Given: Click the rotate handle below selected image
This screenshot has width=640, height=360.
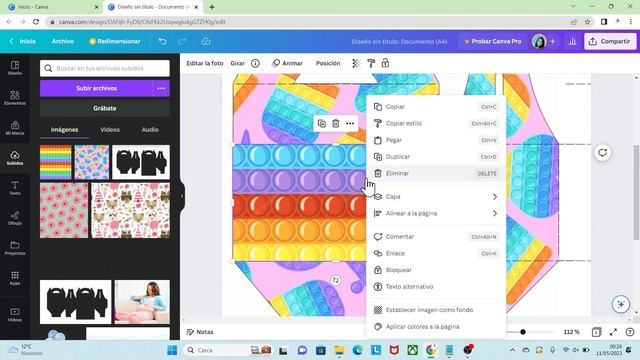Looking at the screenshot, I should [x=336, y=280].
